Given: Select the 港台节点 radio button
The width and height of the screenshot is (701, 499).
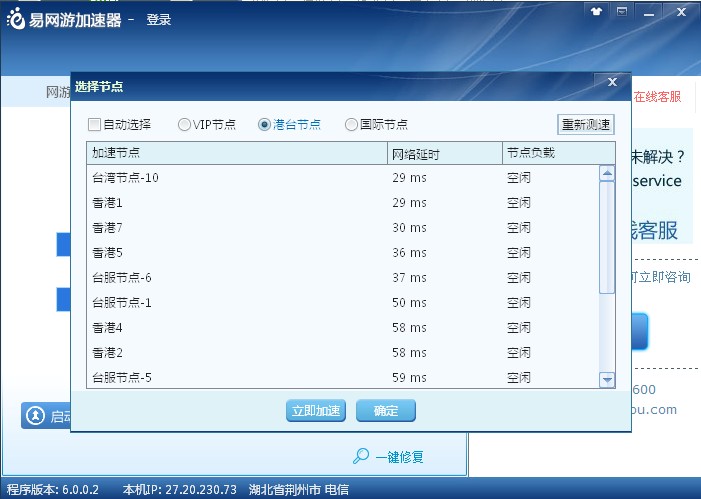Looking at the screenshot, I should [x=264, y=124].
